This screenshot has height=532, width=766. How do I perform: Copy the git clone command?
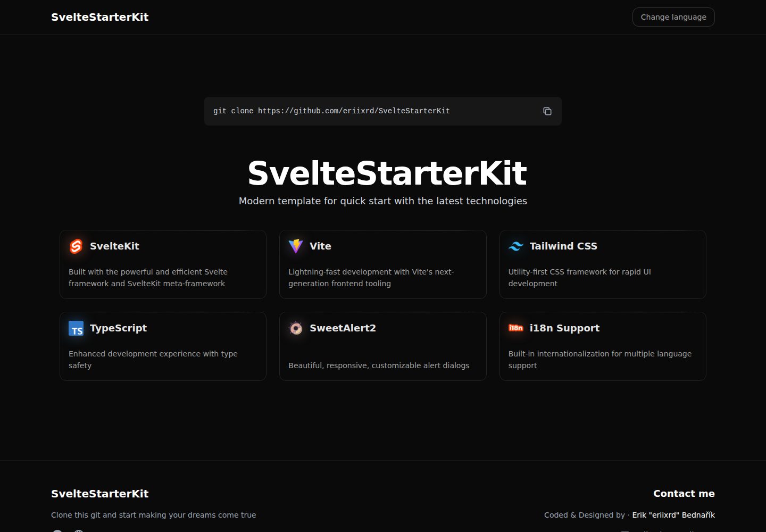pos(547,111)
